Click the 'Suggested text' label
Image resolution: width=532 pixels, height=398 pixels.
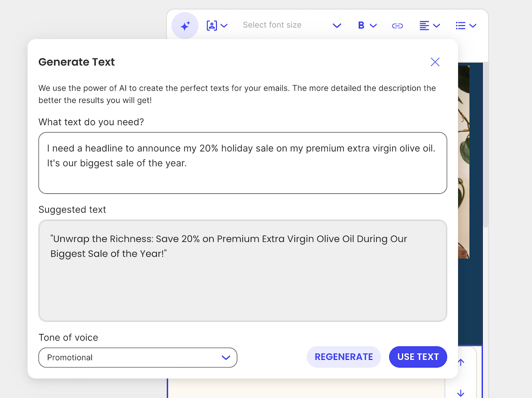[x=72, y=209]
